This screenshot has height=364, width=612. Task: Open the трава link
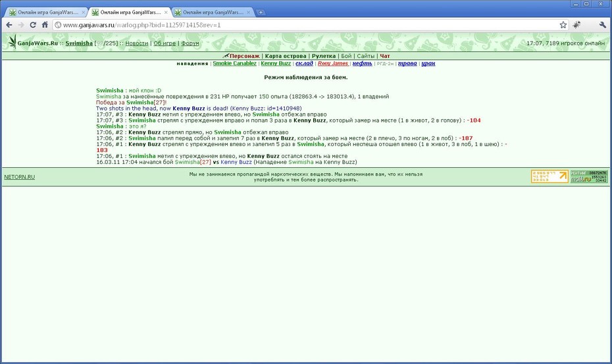[x=407, y=63]
